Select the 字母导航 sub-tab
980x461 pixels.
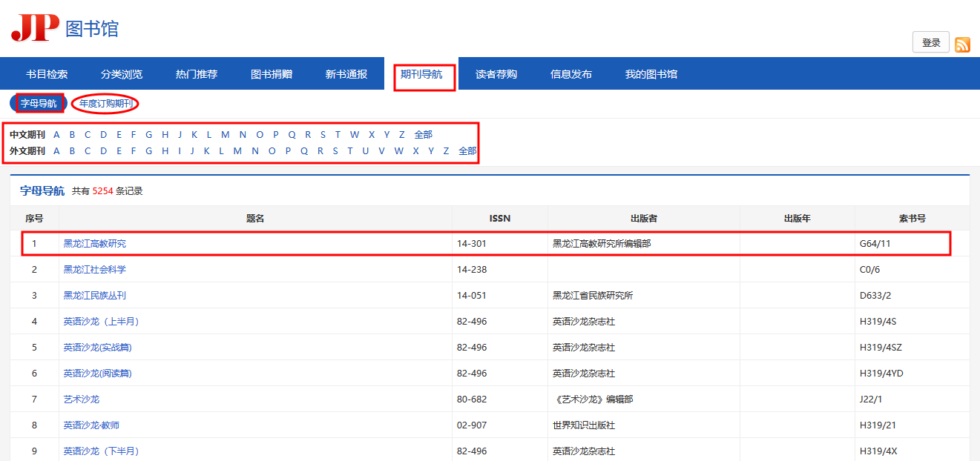point(39,104)
